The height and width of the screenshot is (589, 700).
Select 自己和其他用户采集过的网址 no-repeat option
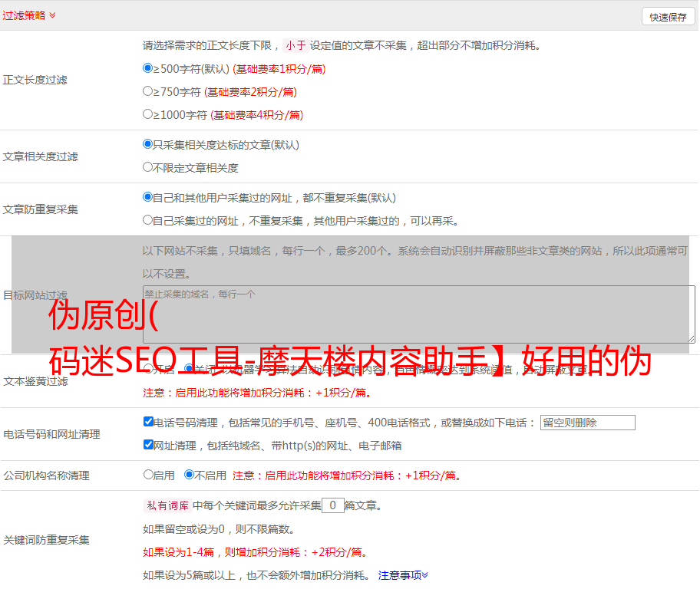point(147,197)
